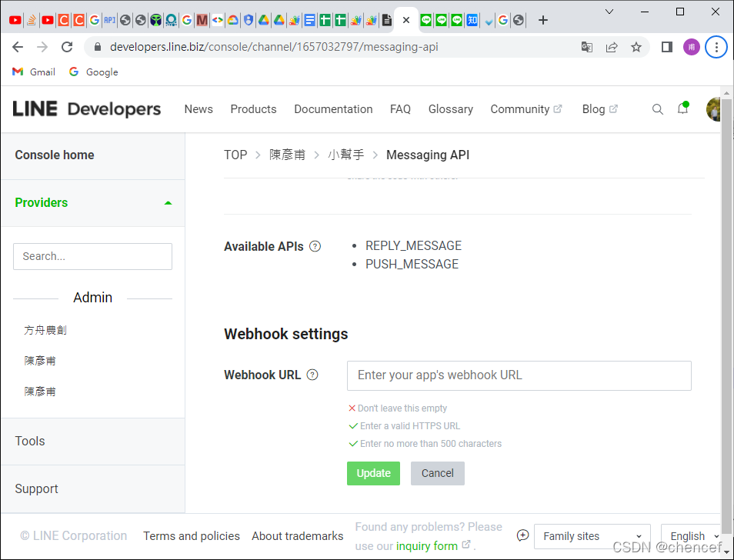
Task: Switch to the Zhihu 知 tab
Action: (x=472, y=20)
